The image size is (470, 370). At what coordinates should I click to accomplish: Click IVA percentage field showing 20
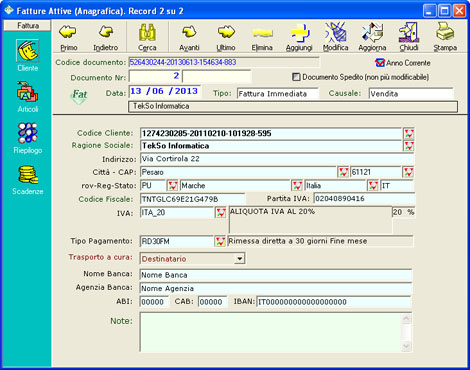pos(403,212)
